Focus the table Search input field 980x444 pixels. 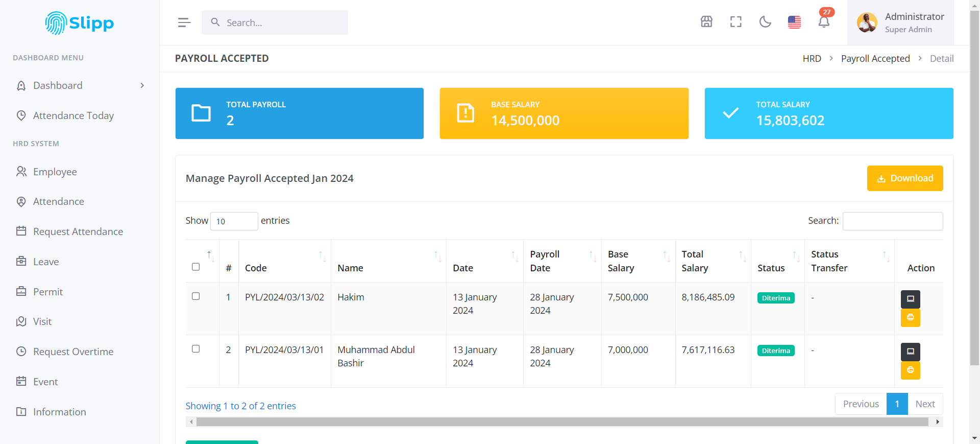tap(892, 221)
